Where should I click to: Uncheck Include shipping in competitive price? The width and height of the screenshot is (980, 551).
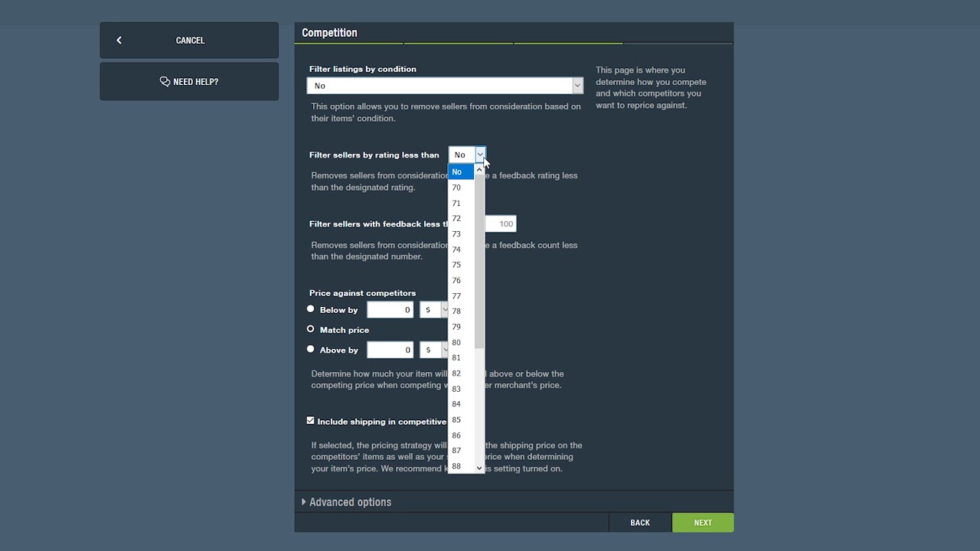point(310,421)
